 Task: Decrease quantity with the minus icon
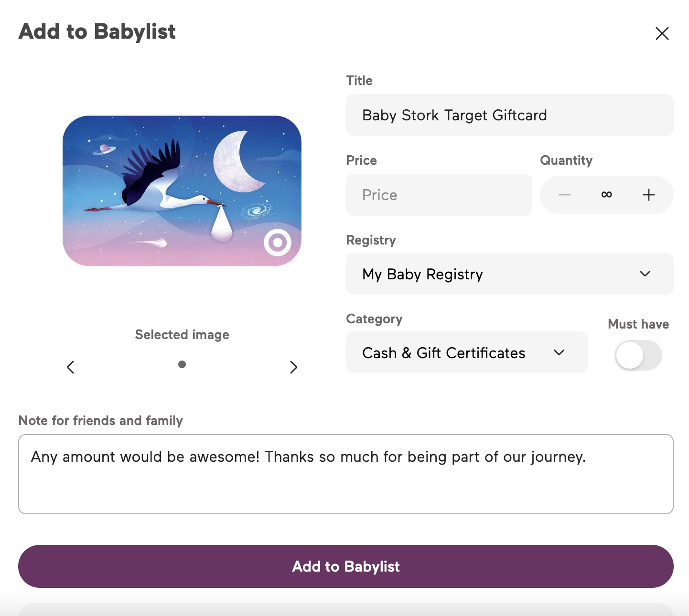[565, 195]
